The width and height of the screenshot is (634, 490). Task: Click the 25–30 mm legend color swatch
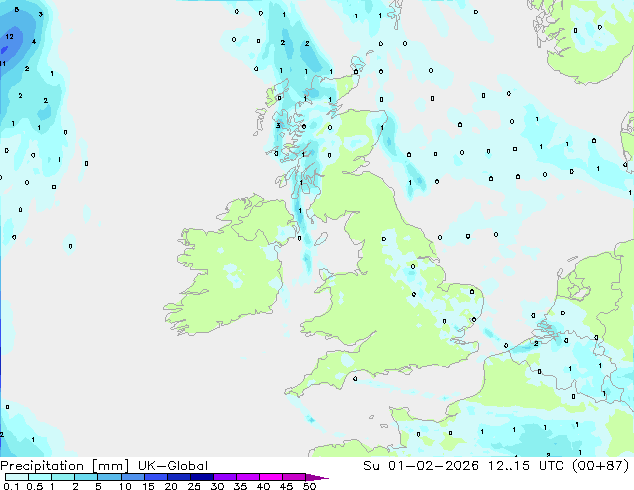[x=201, y=477]
